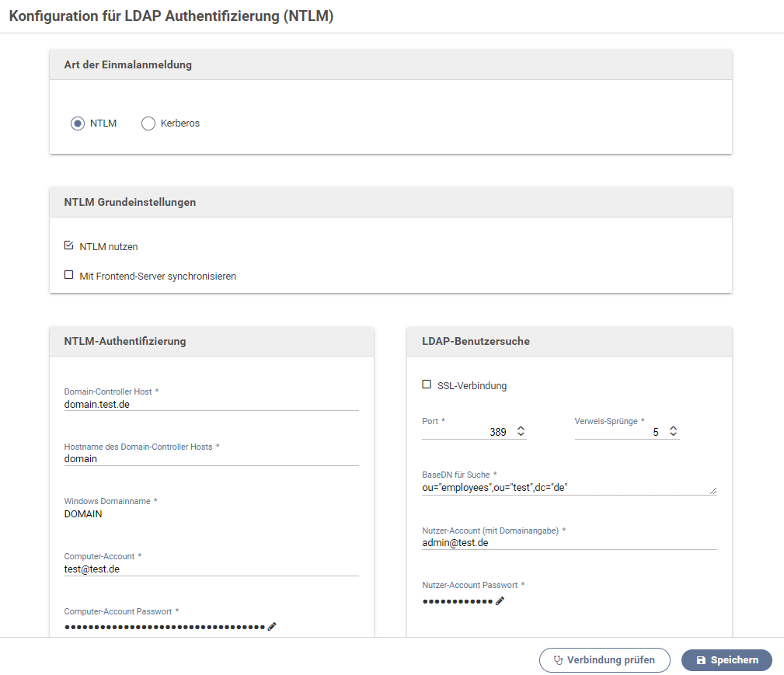784x675 pixels.
Task: Click resize handle of BaseDN textarea
Action: (x=713, y=490)
